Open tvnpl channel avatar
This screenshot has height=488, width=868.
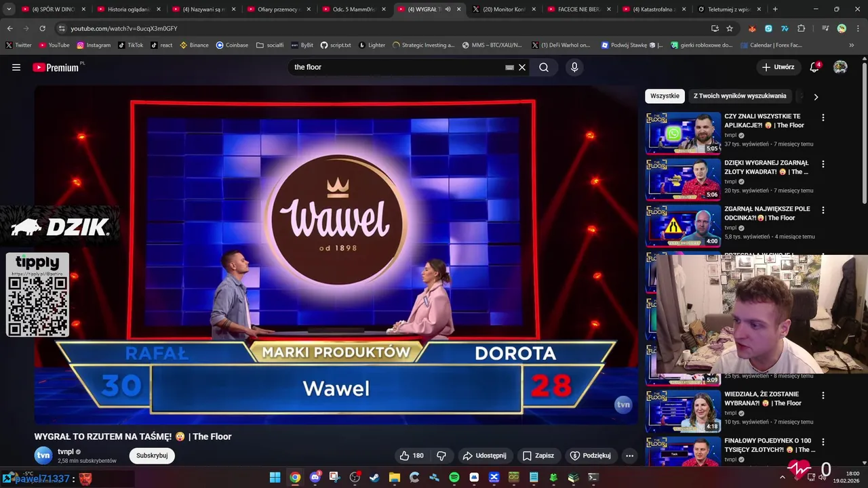pyautogui.click(x=43, y=455)
